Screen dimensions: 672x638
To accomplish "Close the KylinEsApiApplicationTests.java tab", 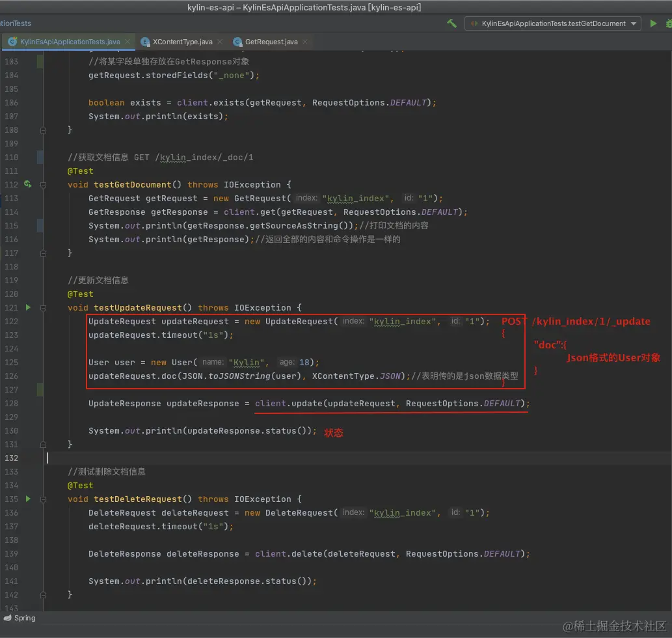I will (x=128, y=42).
